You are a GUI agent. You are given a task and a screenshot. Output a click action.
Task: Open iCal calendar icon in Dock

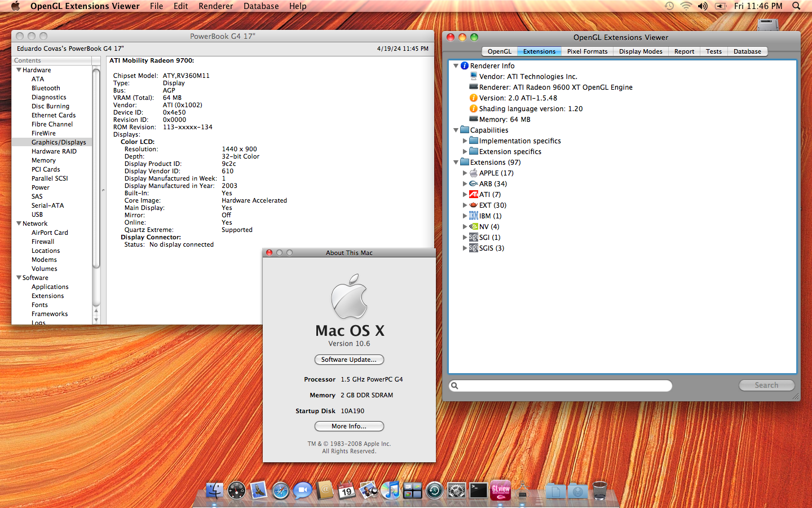click(x=346, y=490)
